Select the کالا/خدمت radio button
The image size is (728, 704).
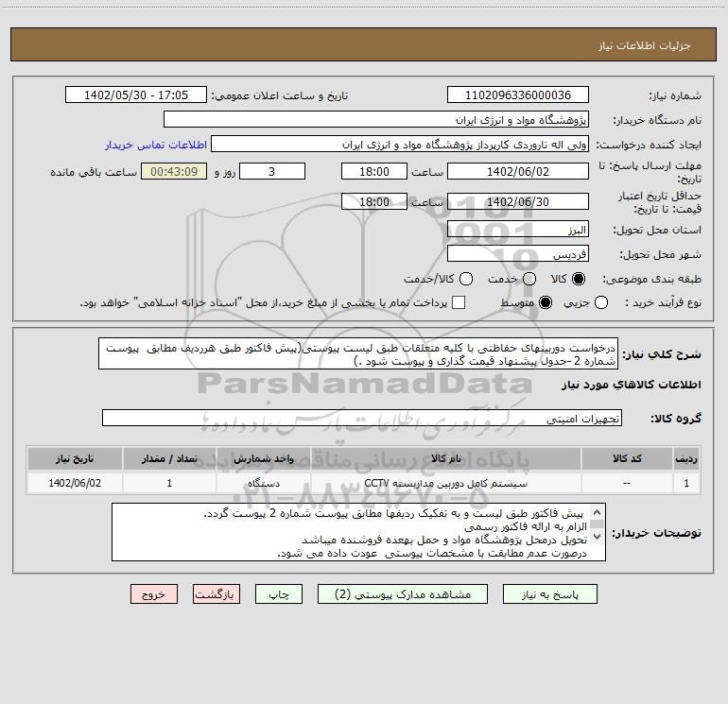466,279
